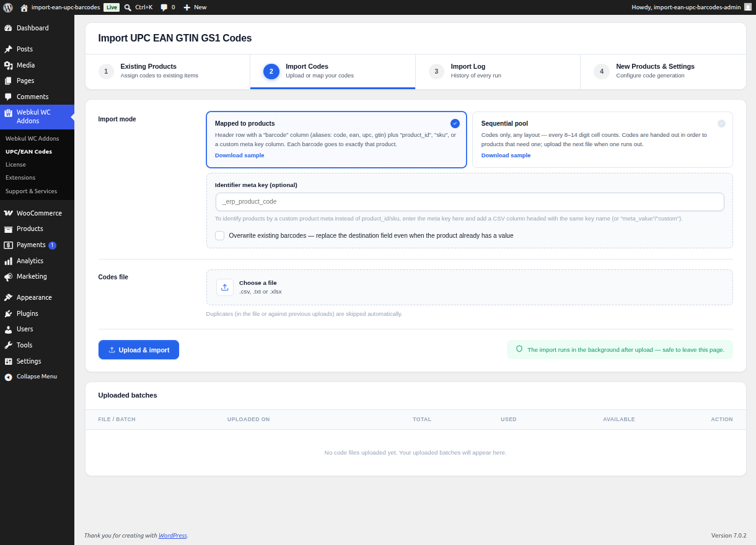Screen dimensions: 756x545
Task: Click the Payments notification badge
Action: tap(52, 245)
